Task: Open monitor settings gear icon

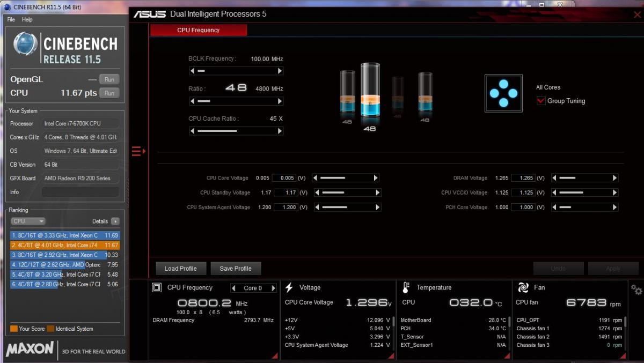Action: pyautogui.click(x=636, y=290)
